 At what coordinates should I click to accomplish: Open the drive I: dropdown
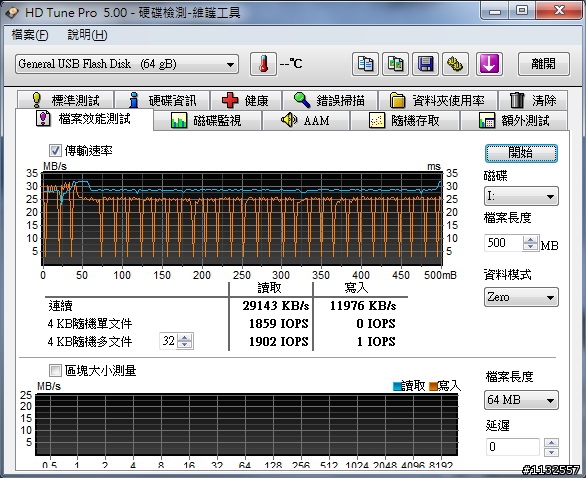521,196
